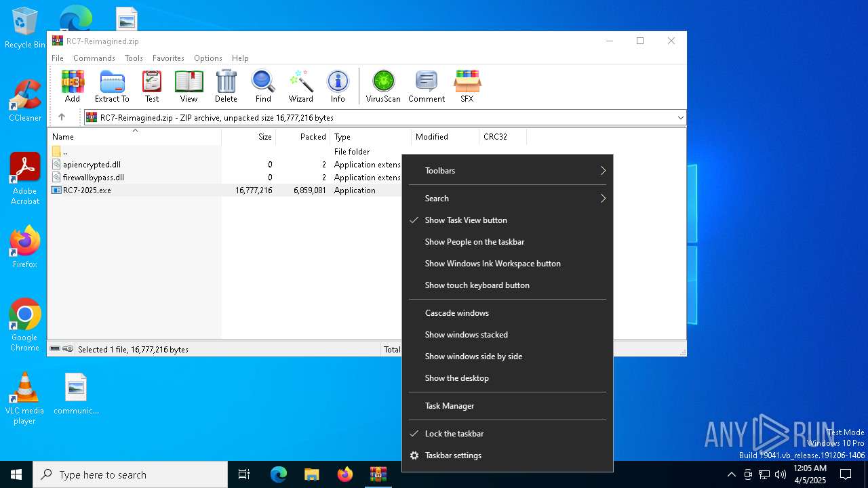Open Microsoft Edge from the taskbar
Viewport: 868px width, 488px height.
[x=279, y=474]
